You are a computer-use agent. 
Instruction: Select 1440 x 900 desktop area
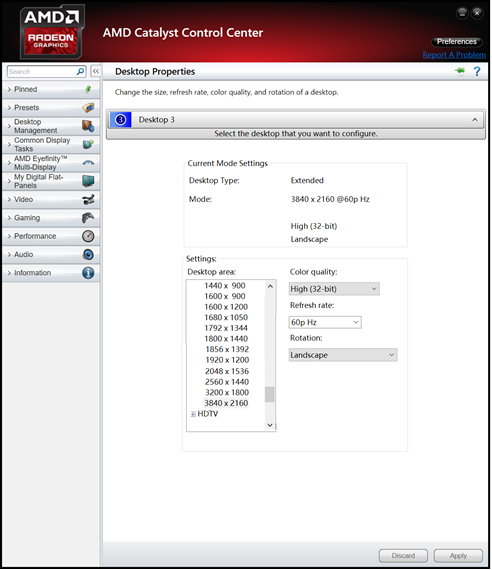click(225, 286)
